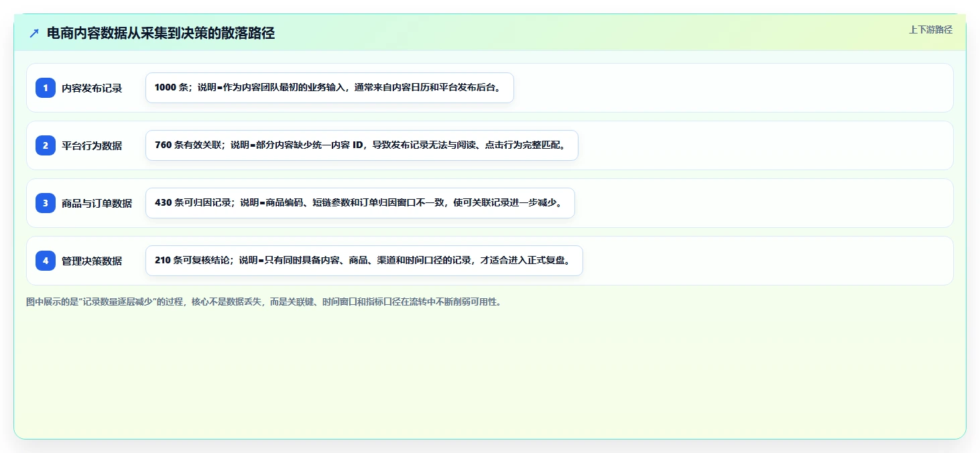Select the 管理决策数据 label
Image resolution: width=980 pixels, height=453 pixels.
pyautogui.click(x=92, y=261)
